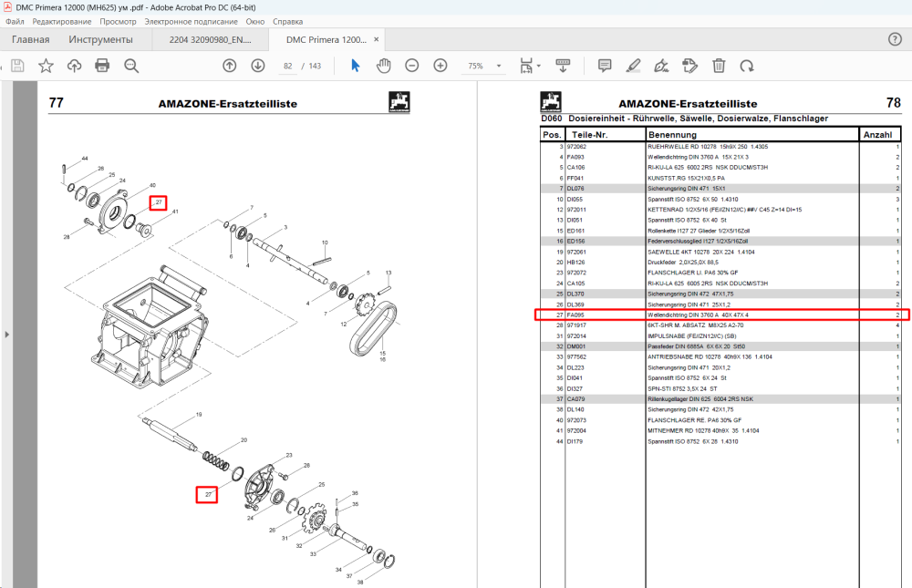
Task: Delete page with trash icon
Action: [719, 66]
